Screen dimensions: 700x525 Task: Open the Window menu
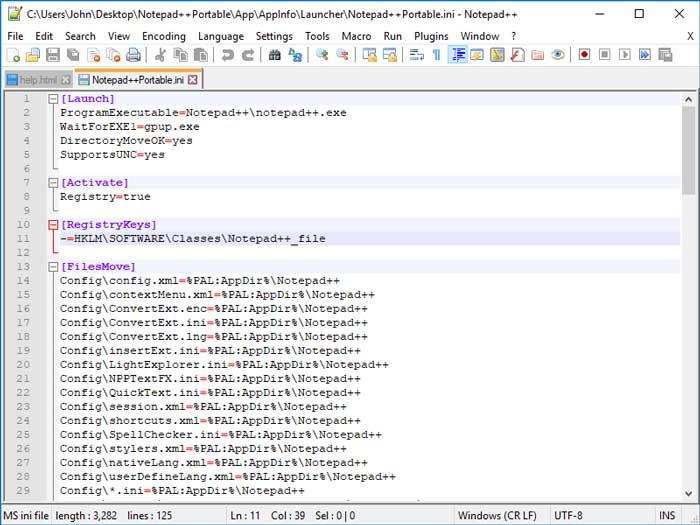[x=480, y=36]
